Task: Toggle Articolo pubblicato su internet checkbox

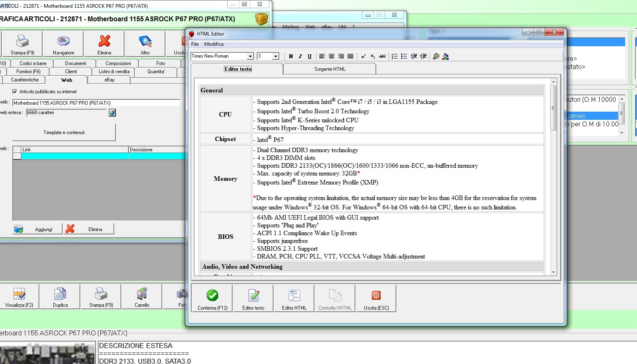Action: point(15,92)
